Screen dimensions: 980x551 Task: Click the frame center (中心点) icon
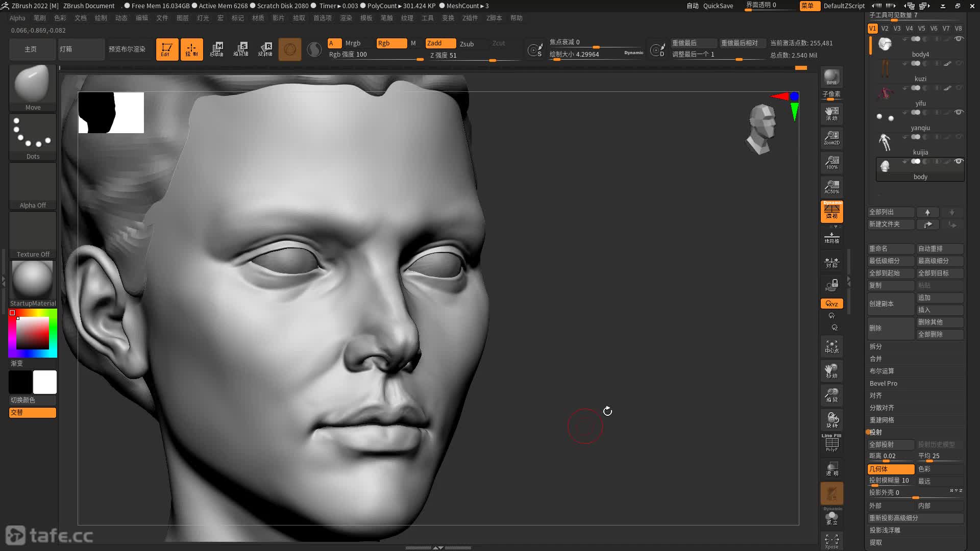[831, 346]
